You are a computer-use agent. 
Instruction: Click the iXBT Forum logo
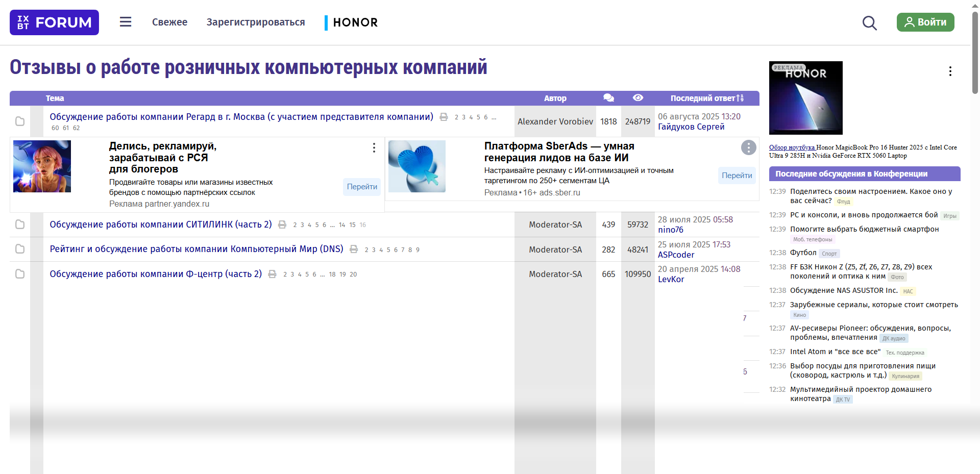[x=54, y=22]
